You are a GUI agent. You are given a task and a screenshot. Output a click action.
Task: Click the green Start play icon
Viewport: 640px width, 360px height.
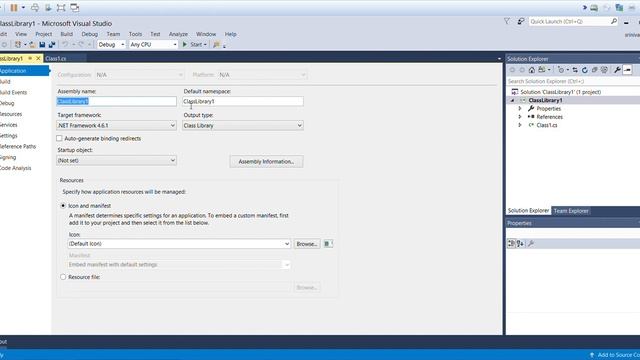tap(185, 44)
